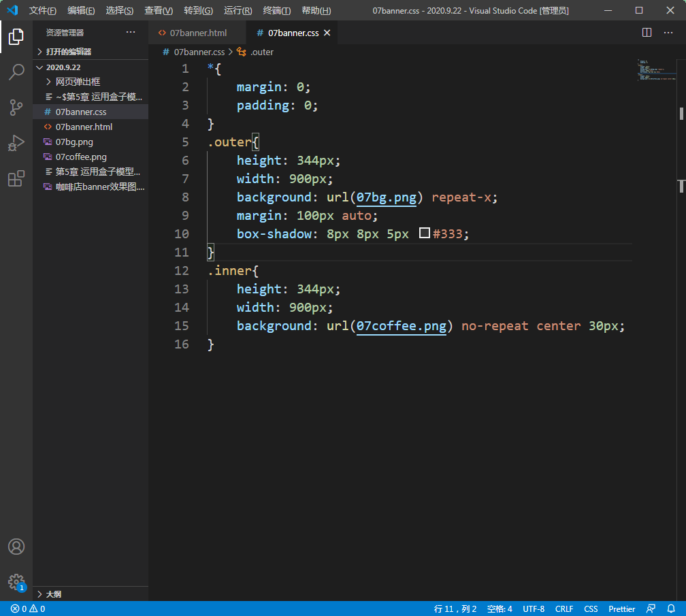
Task: Open the Explorer view in activity bar
Action: 16,36
